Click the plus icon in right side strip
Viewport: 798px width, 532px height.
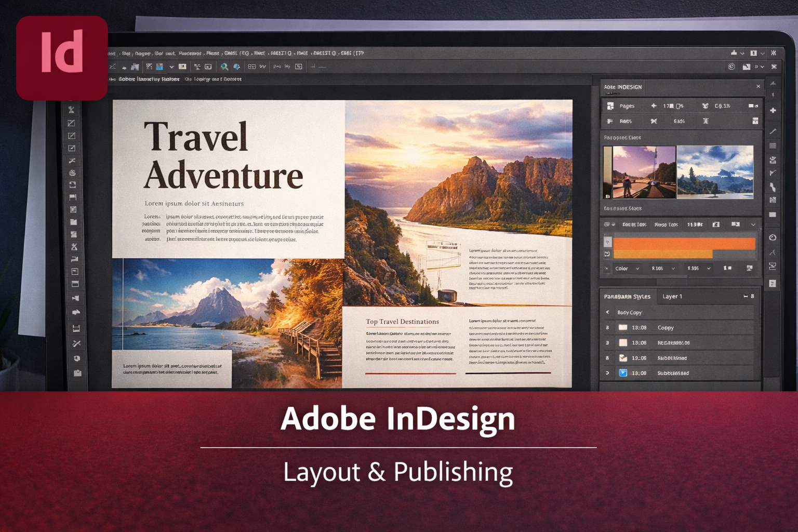click(x=773, y=110)
